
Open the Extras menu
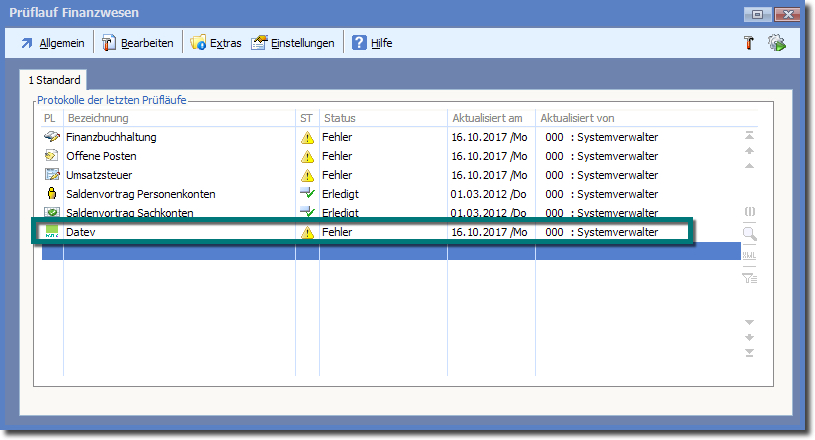216,43
